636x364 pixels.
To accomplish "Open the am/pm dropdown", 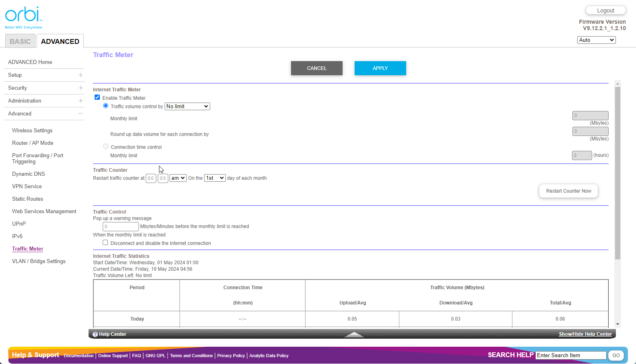I will click(178, 178).
